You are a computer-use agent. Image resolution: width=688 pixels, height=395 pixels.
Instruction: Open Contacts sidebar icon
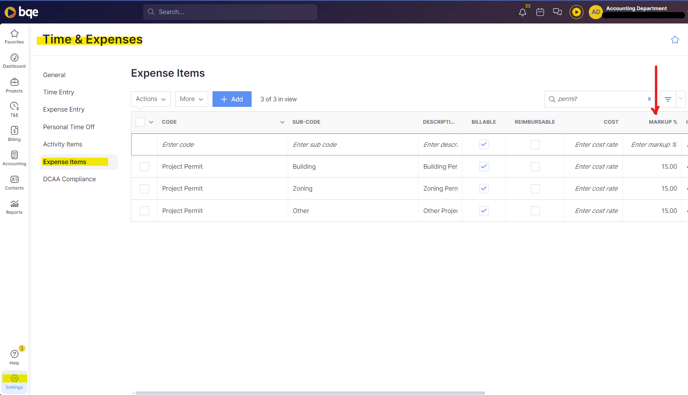point(14,182)
